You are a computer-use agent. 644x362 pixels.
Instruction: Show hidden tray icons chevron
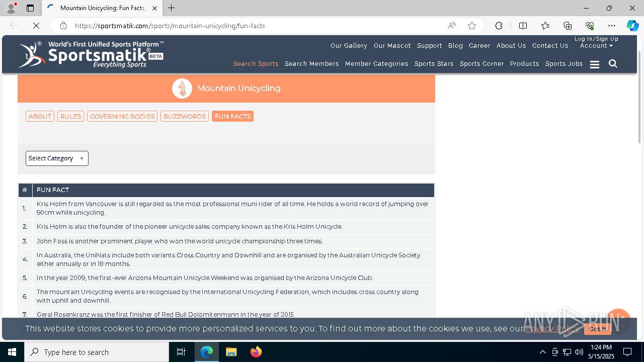click(542, 352)
